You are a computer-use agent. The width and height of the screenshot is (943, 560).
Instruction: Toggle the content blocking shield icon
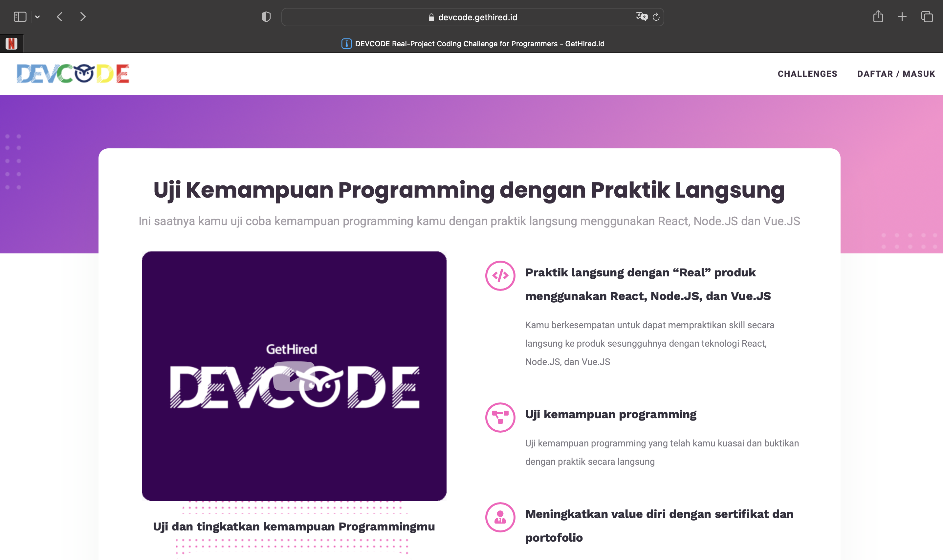pos(266,16)
